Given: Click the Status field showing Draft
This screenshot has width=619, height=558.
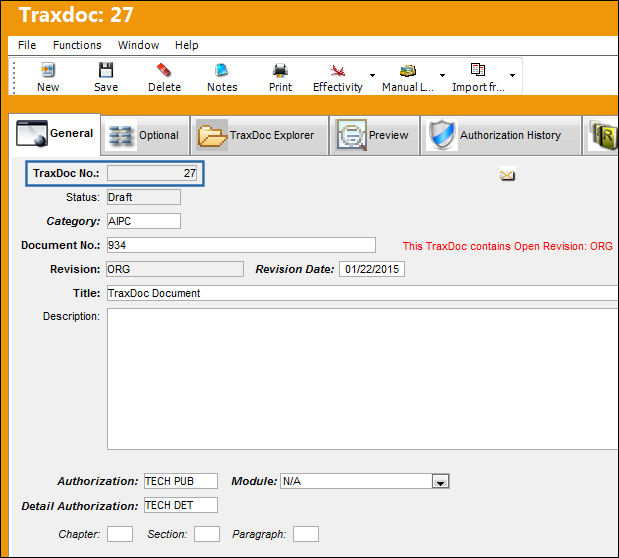Looking at the screenshot, I should coord(144,197).
